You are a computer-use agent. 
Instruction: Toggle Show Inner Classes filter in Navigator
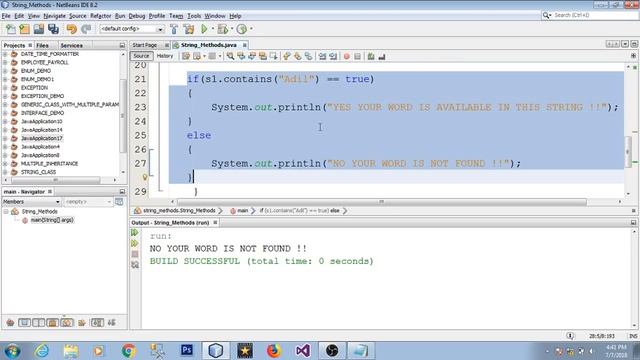click(67, 322)
